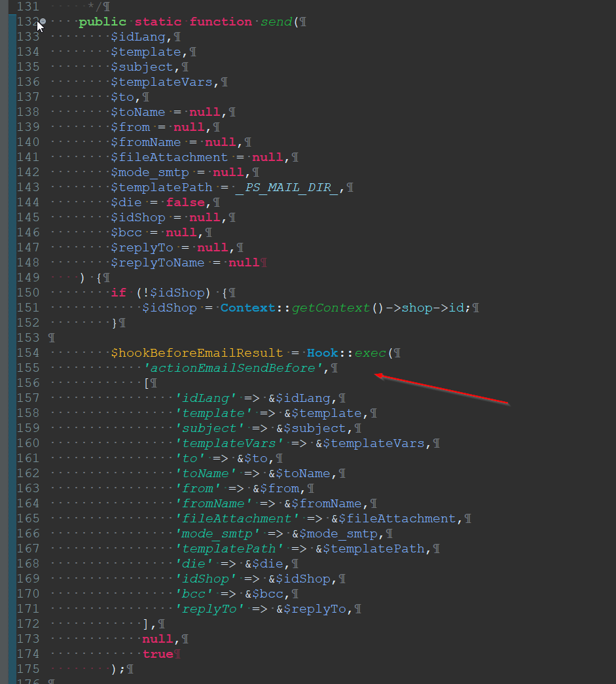Click the 'fileAttachment' array key on line 165

[237, 518]
